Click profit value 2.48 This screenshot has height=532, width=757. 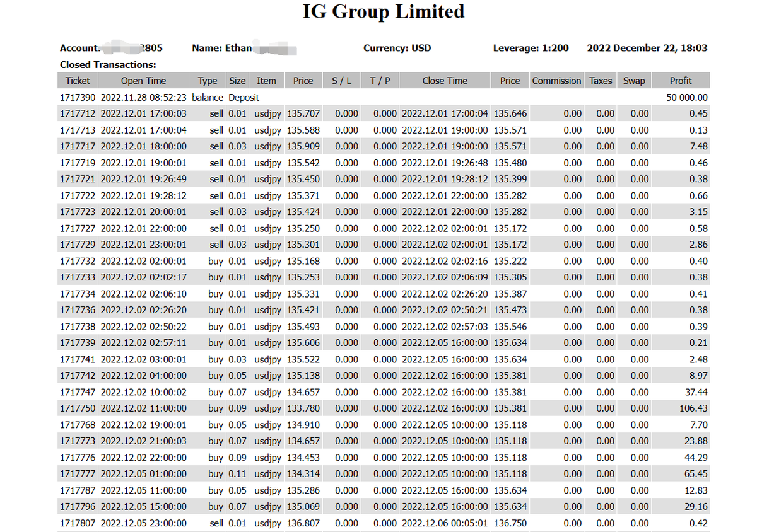[x=699, y=359]
